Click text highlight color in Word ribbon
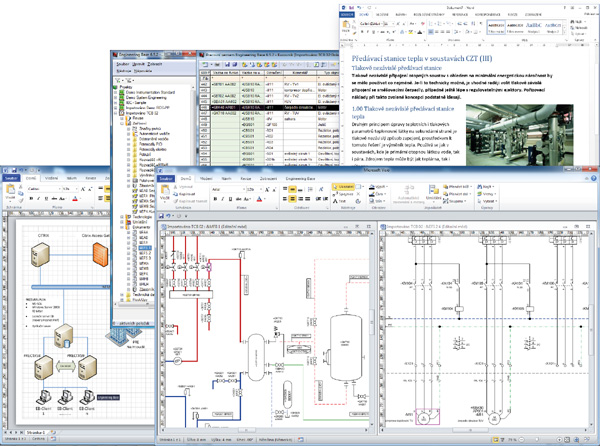 412,32
